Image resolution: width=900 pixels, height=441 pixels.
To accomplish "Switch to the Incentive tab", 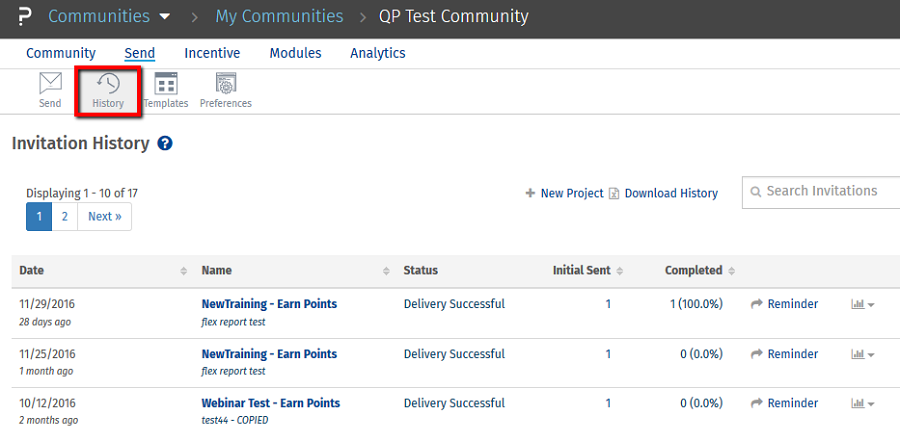I will click(x=211, y=53).
